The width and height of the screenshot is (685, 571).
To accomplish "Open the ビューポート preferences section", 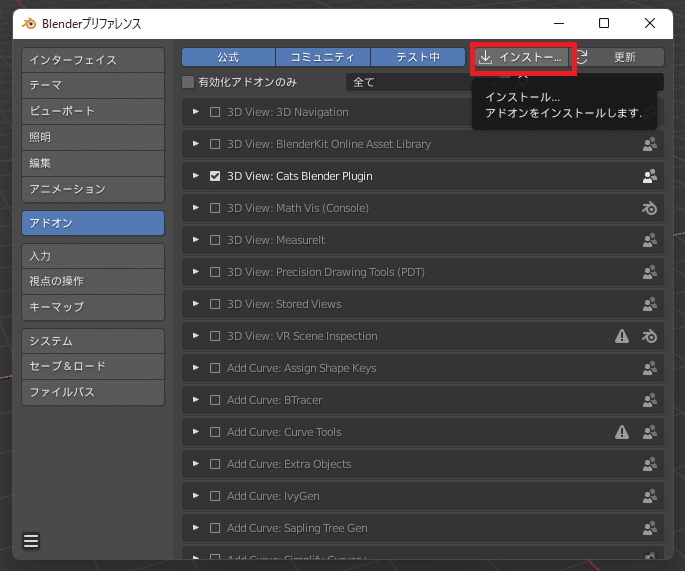I will coord(93,111).
